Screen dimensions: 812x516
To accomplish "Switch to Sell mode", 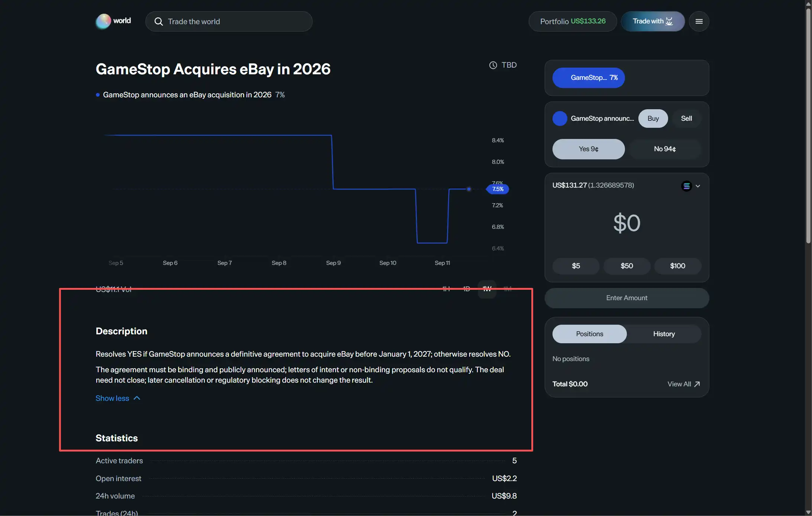I will [686, 119].
